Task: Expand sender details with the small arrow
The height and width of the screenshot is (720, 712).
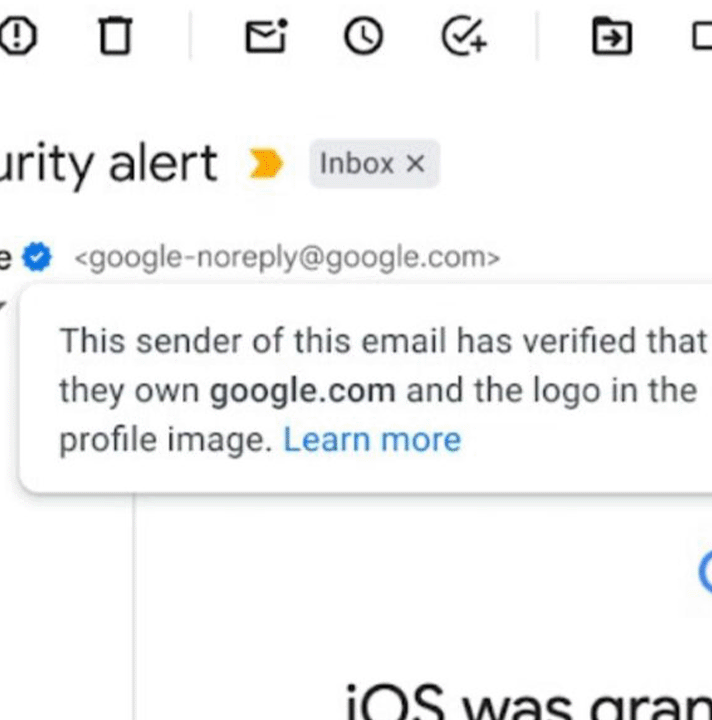Action: click(2, 305)
